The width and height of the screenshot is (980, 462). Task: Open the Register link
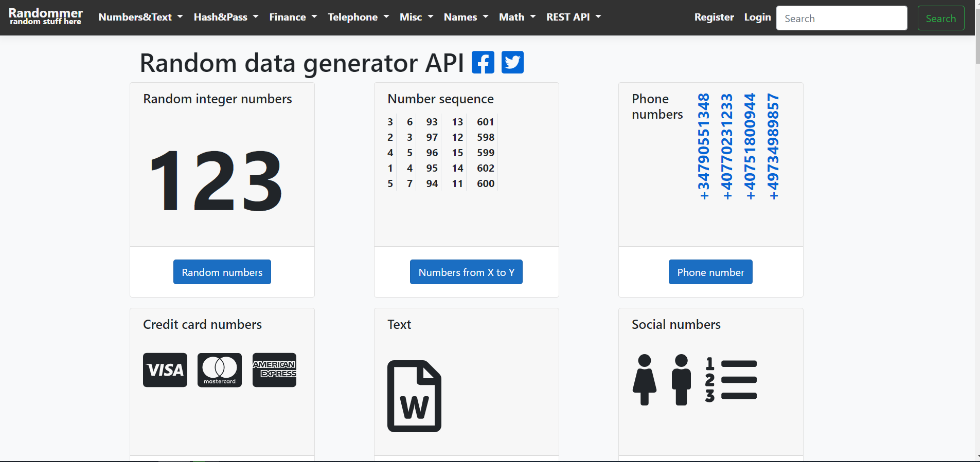click(714, 17)
